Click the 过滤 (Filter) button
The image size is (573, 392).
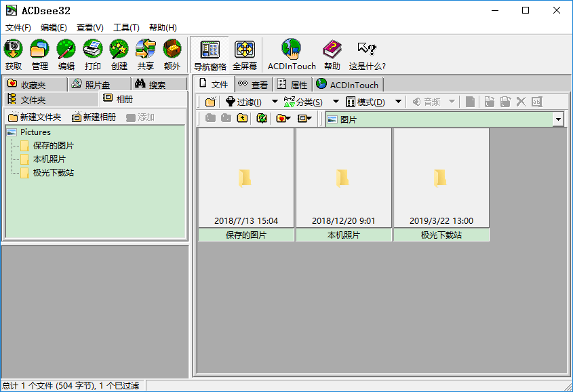tap(243, 102)
